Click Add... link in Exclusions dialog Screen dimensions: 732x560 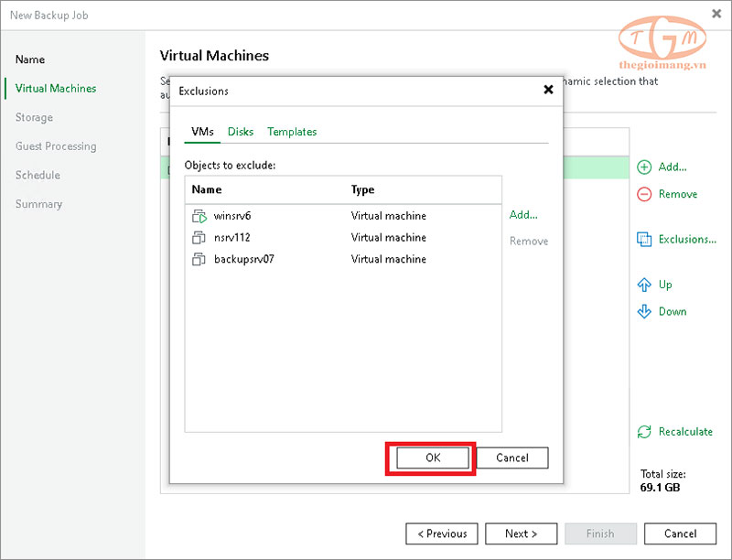pyautogui.click(x=523, y=215)
